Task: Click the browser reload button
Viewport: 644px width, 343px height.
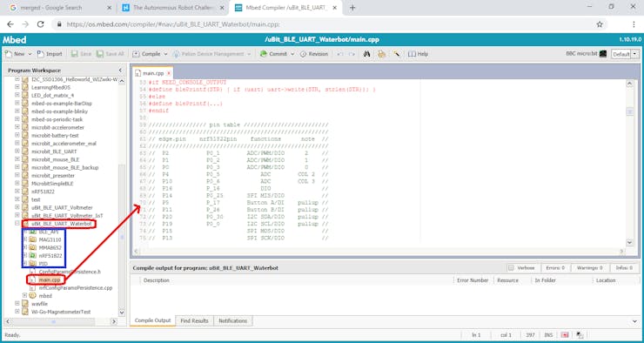Action: [40, 24]
